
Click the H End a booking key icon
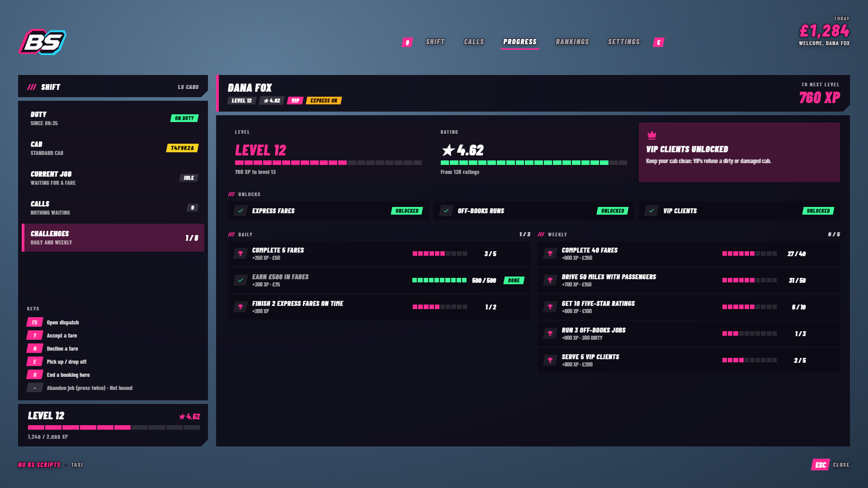[35, 375]
